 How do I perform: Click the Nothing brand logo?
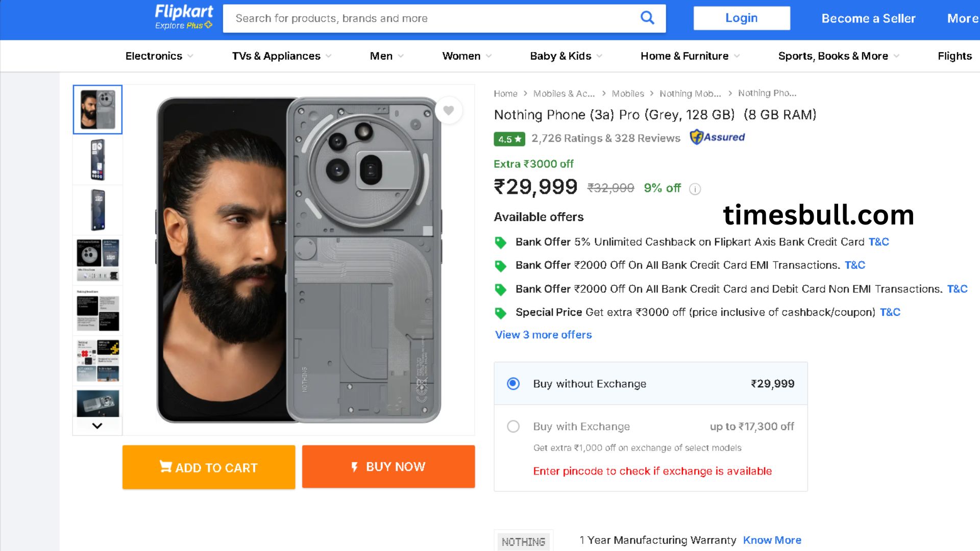(523, 541)
